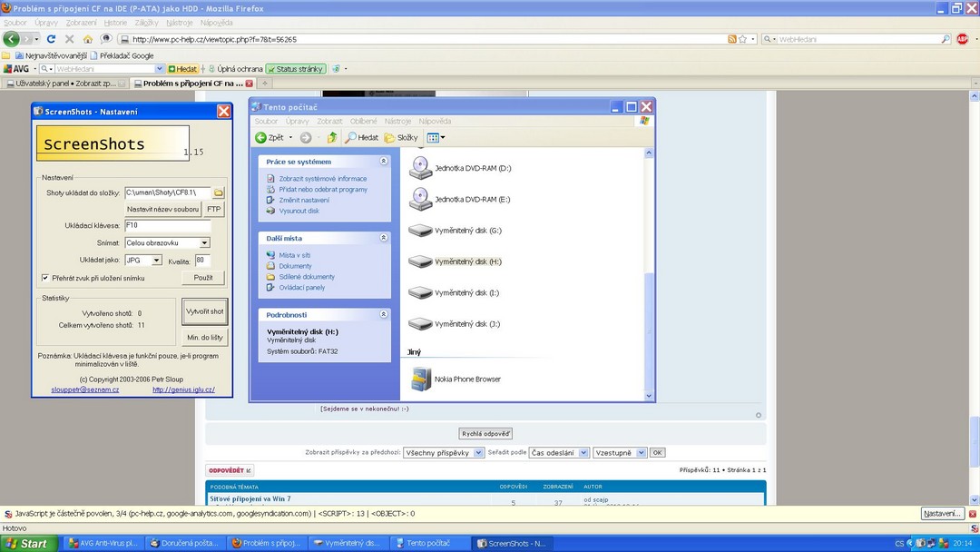Open the Záložky menu in Firefox
This screenshot has height=552, width=980.
coord(145,22)
